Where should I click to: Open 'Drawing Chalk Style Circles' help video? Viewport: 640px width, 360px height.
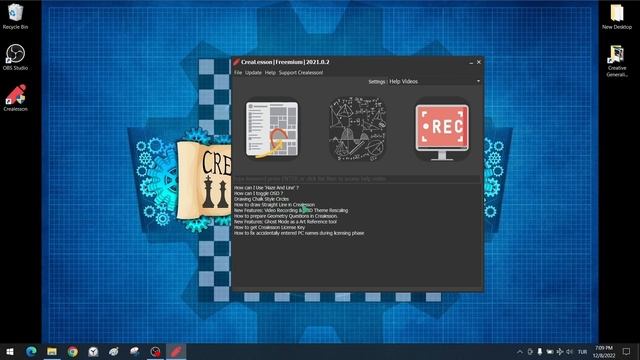[261, 199]
